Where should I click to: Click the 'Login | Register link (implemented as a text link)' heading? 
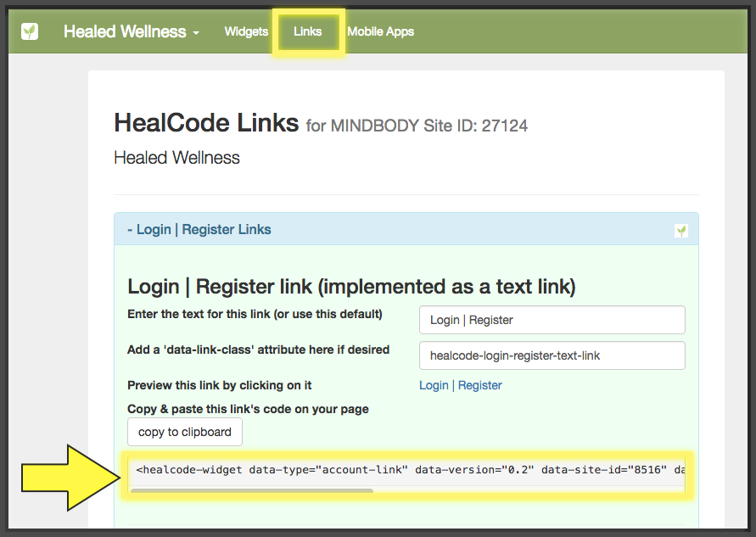pyautogui.click(x=351, y=287)
